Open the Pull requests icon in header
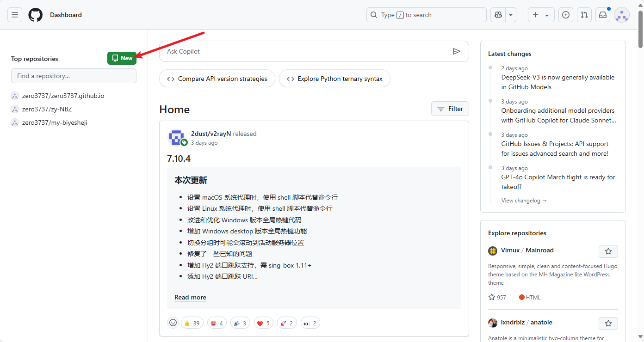 point(584,15)
